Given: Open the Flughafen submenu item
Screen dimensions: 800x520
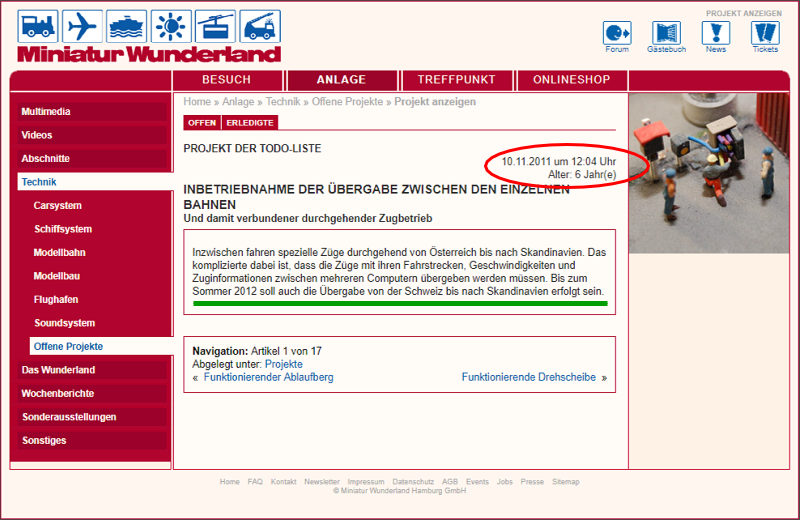Looking at the screenshot, I should click(56, 300).
